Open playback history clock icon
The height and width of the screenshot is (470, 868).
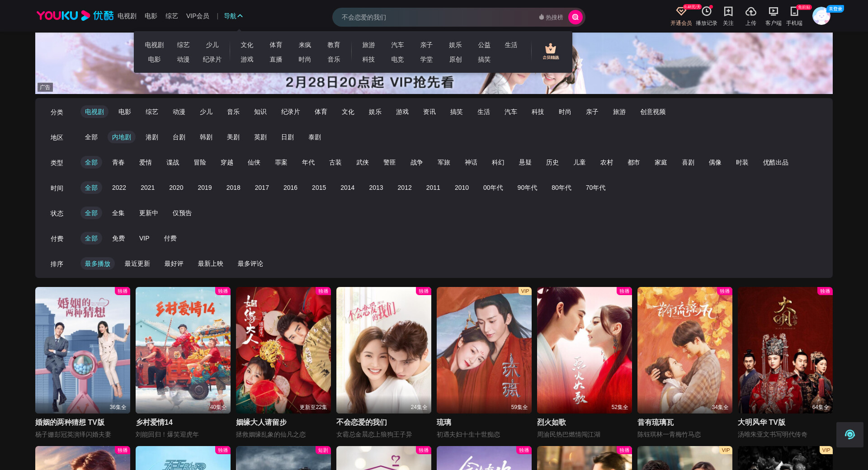pyautogui.click(x=706, y=12)
